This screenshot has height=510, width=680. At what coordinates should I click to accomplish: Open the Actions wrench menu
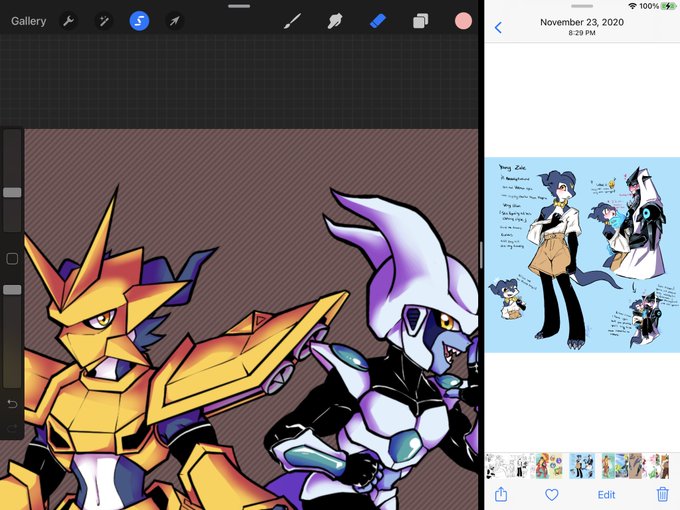(68, 21)
